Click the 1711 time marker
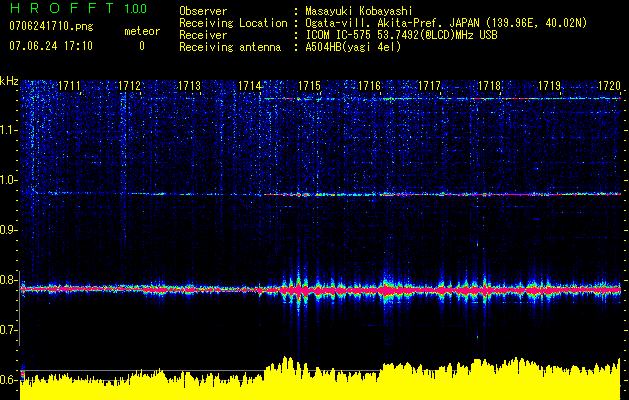629x400 pixels. 70,87
